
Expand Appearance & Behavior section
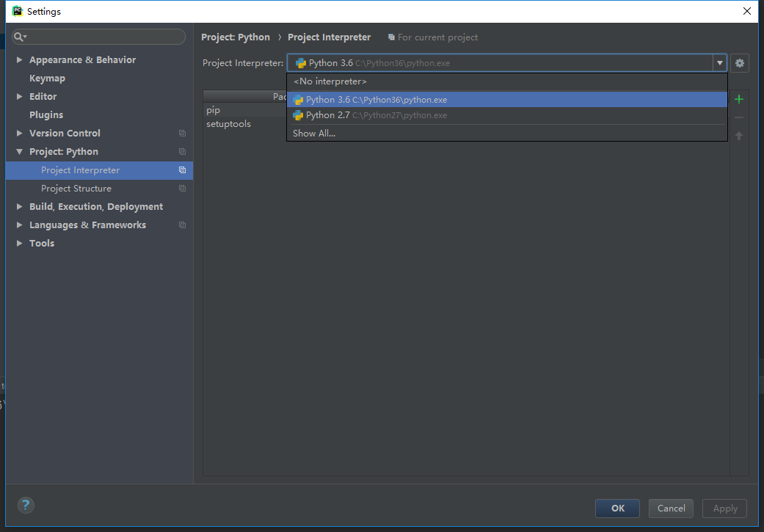pos(20,60)
